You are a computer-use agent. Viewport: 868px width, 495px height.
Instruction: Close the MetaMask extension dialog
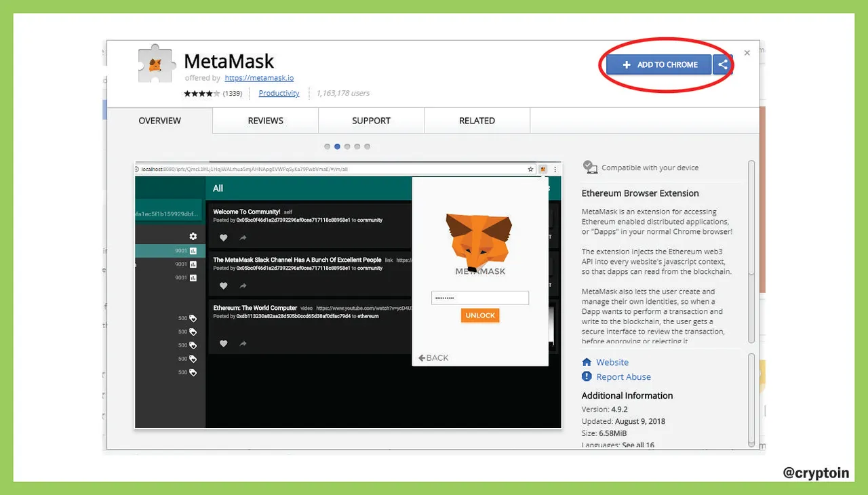click(x=747, y=52)
